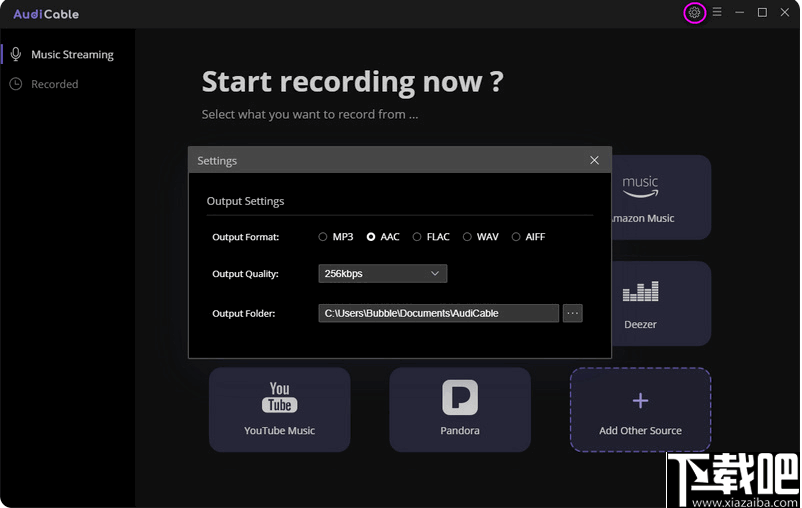The image size is (802, 508).
Task: Click the Pandora P logo
Action: pyautogui.click(x=460, y=397)
